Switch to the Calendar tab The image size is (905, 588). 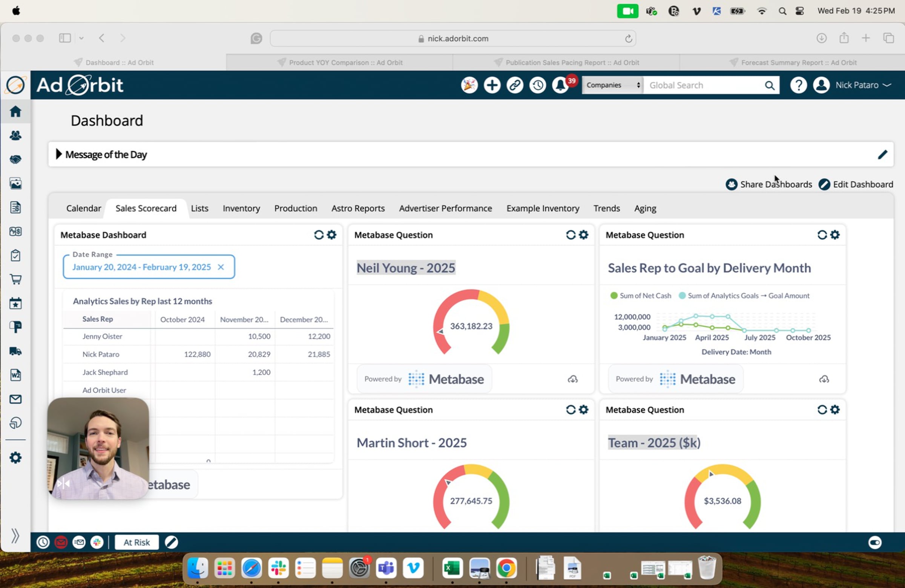84,209
